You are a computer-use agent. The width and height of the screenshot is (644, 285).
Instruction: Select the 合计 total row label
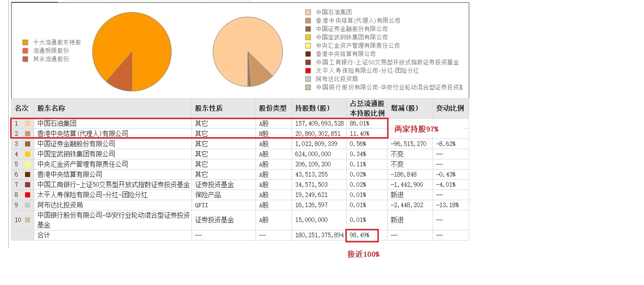44,235
